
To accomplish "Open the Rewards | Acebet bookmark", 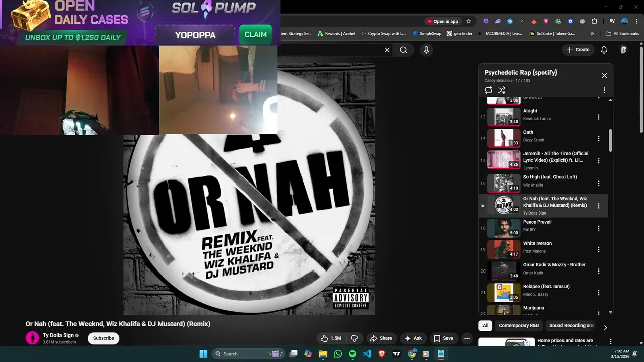I will point(337,34).
